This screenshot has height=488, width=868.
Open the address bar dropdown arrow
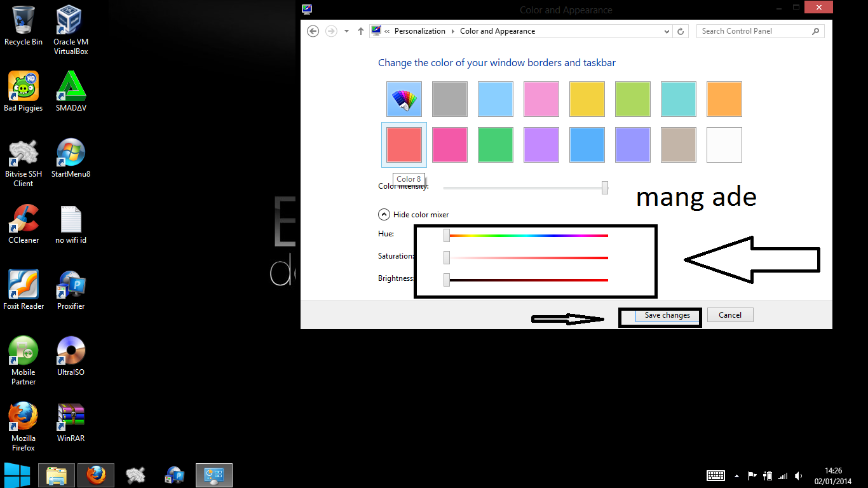667,30
